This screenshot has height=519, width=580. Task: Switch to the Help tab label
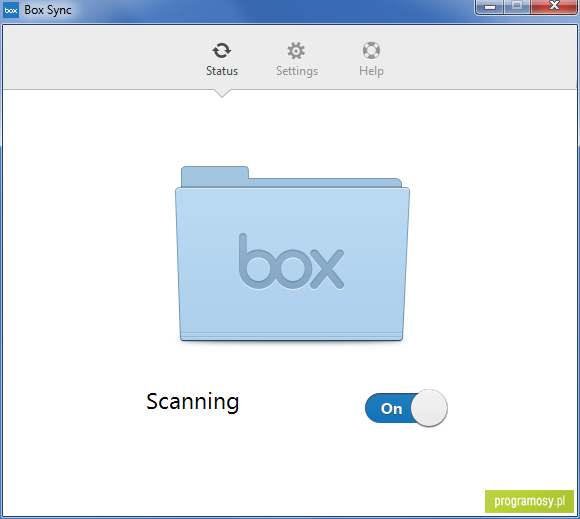click(371, 71)
